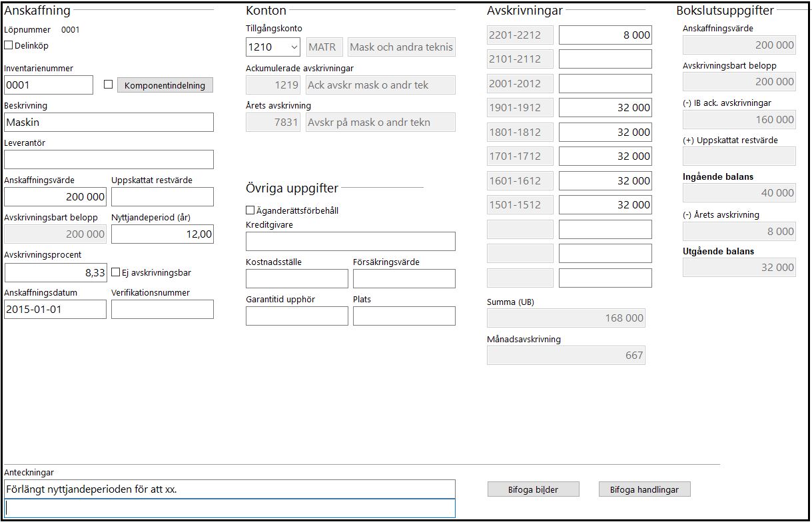812x524 pixels.
Task: Click the Ingående balans value 40 000
Action: tap(739, 193)
